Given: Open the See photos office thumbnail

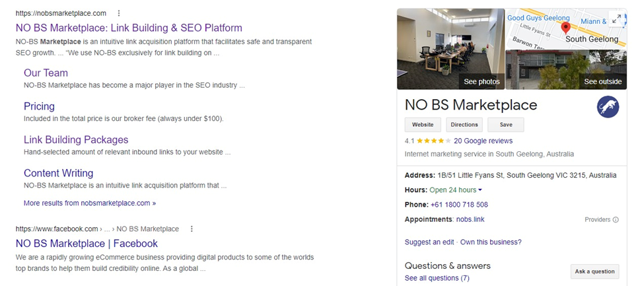Looking at the screenshot, I should (x=450, y=49).
